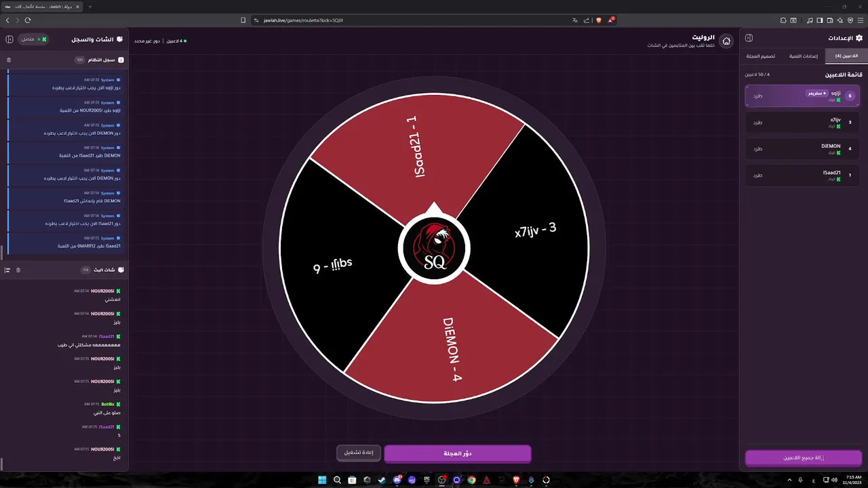This screenshot has width=868, height=488.
Task: Delete the system log with trash icon
Action: click(x=9, y=60)
